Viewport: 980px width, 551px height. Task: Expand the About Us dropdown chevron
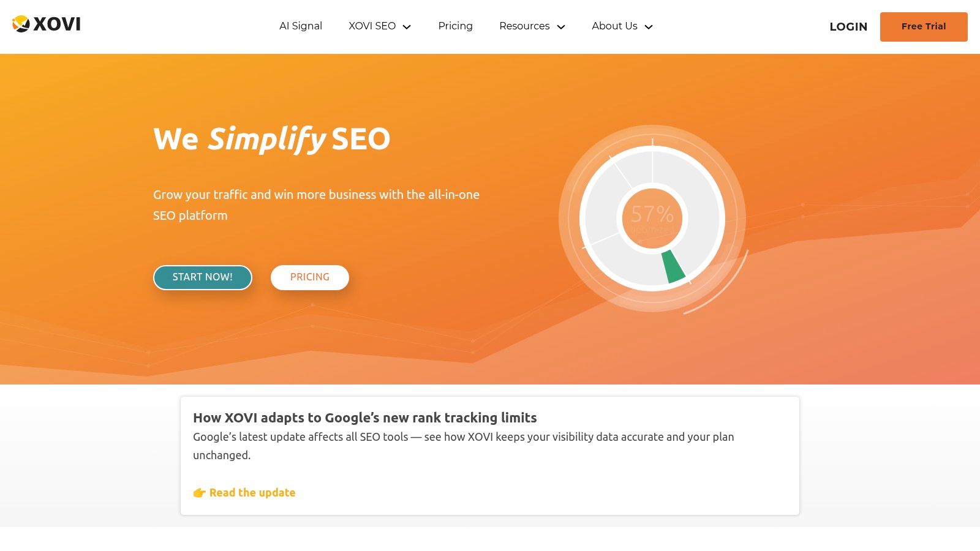point(649,27)
